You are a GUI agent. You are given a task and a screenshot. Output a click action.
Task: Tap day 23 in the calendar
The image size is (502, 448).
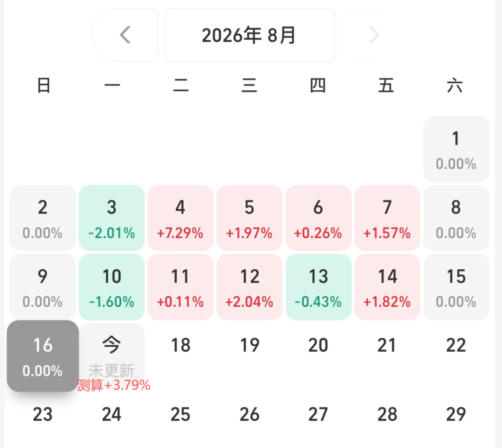pyautogui.click(x=43, y=415)
